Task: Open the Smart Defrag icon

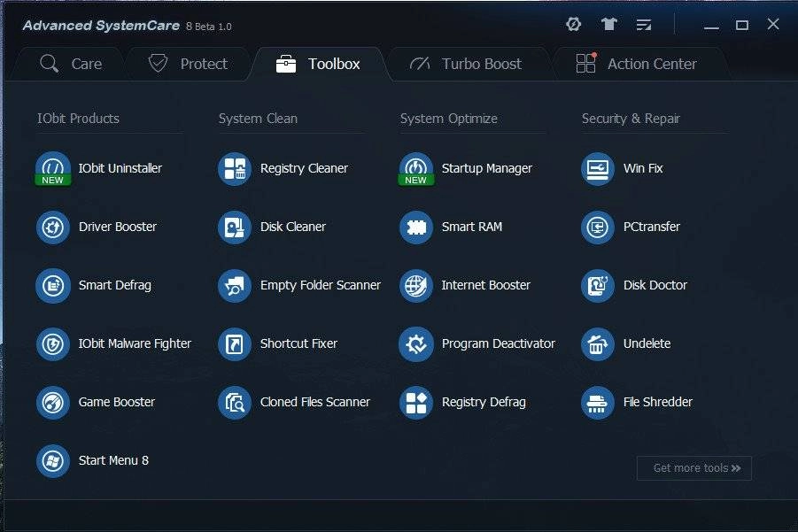Action: tap(53, 286)
